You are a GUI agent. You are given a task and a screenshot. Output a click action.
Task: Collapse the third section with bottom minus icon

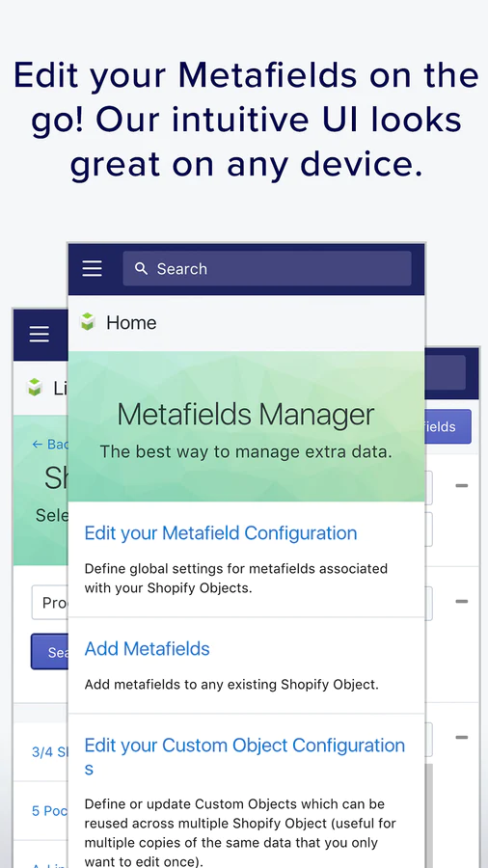461,738
